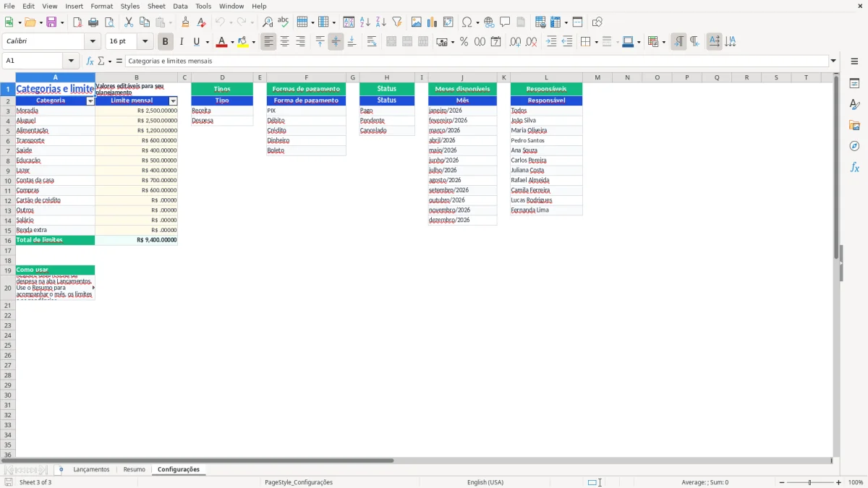This screenshot has width=868, height=488.
Task: Click the Sum sigma button
Action: coord(101,61)
